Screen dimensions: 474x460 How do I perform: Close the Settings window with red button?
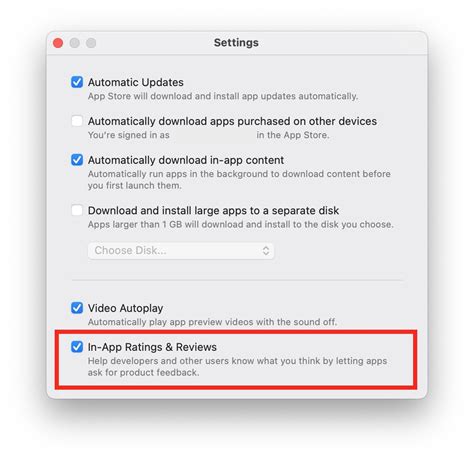coord(58,43)
